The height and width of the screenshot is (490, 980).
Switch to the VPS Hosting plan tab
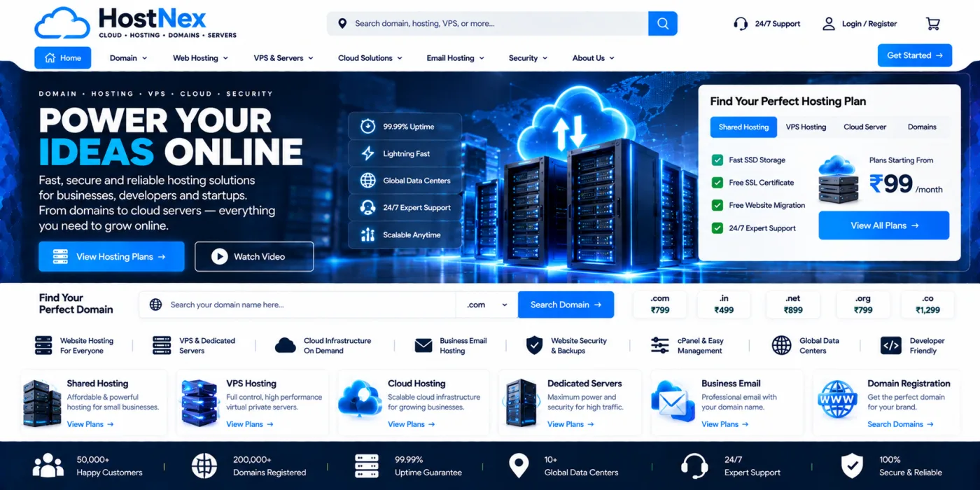point(806,127)
